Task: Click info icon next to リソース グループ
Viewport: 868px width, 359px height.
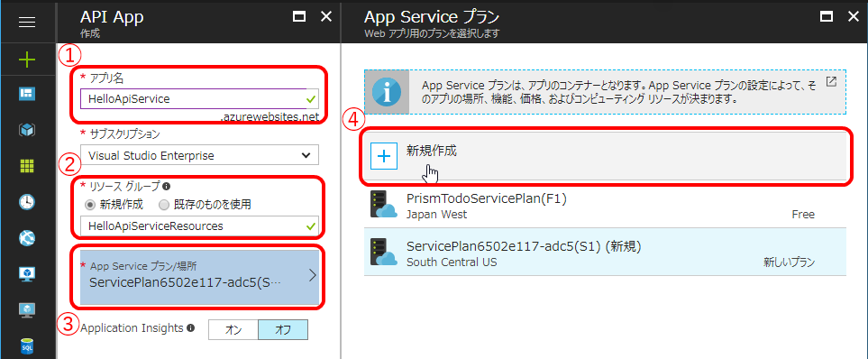Action: coord(166,187)
